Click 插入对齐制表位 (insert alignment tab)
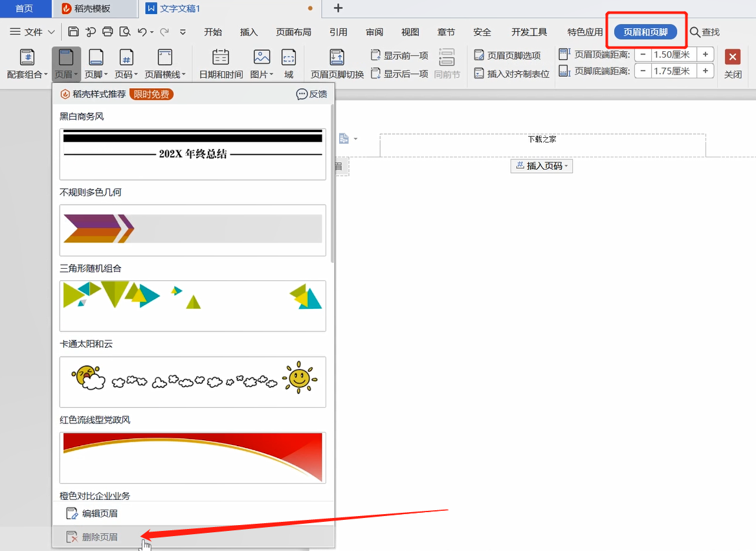Image resolution: width=756 pixels, height=551 pixels. coord(512,74)
